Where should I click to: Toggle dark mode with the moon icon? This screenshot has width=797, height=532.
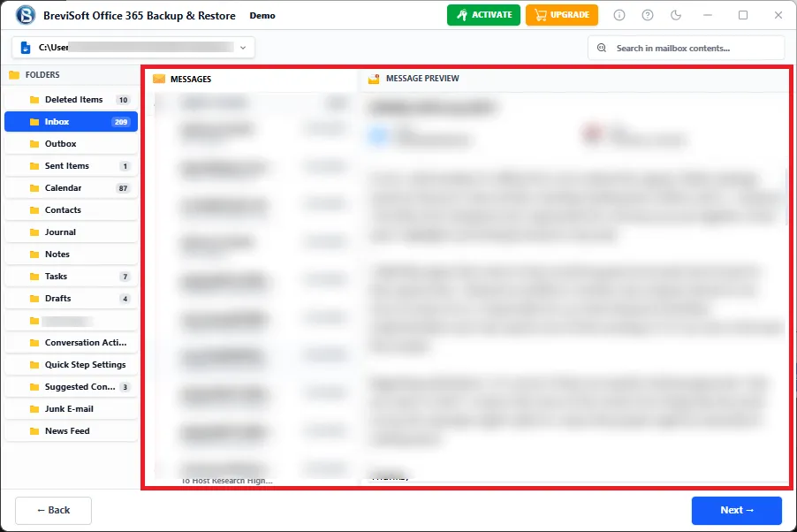pos(676,15)
